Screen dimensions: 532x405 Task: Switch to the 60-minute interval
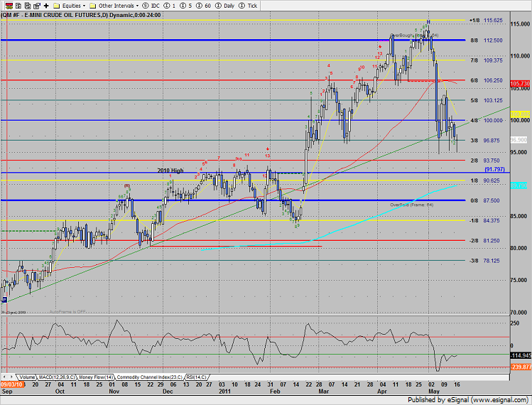tap(204, 6)
